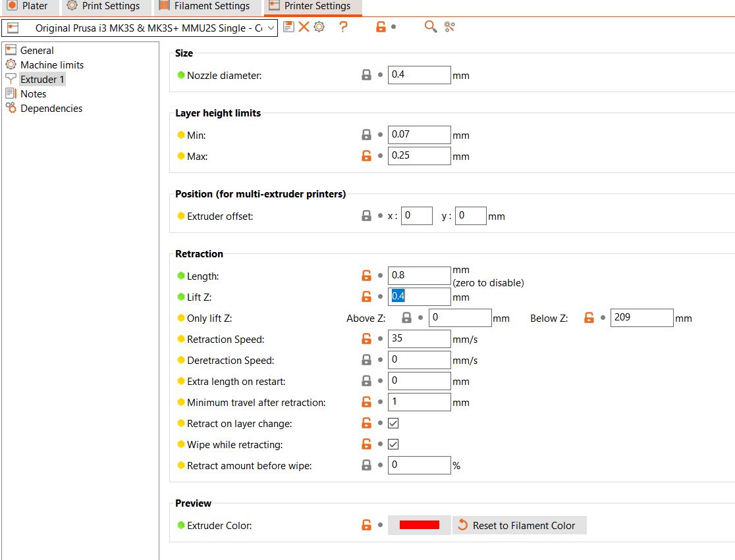Switch to the Print Settings tab
The width and height of the screenshot is (735, 560).
[x=103, y=6]
